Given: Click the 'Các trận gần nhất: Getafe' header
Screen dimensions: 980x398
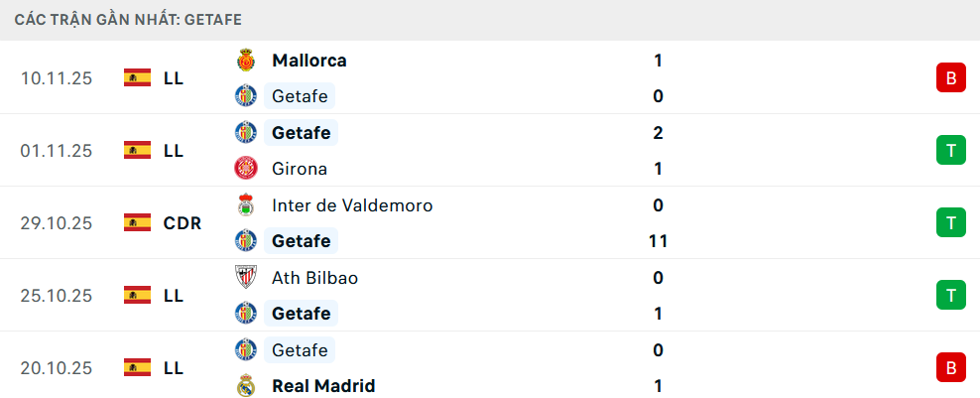Looking at the screenshot, I should click(x=128, y=20).
